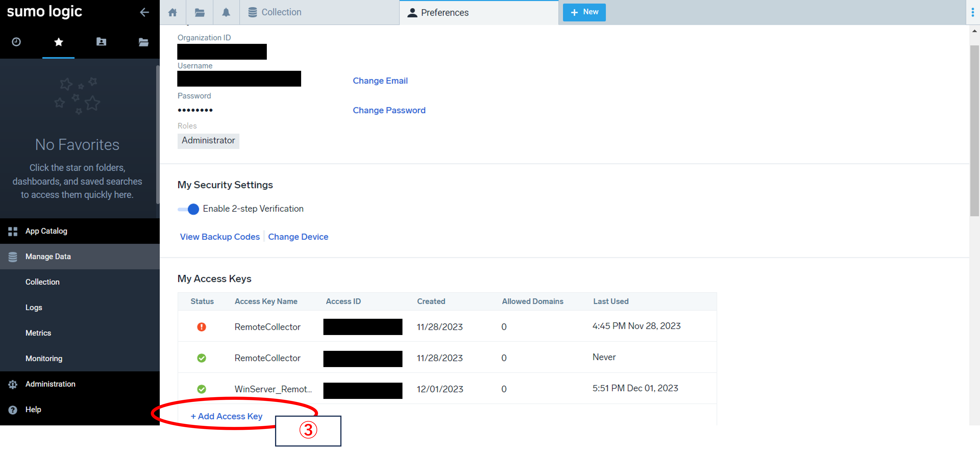Click the Administration gear icon
980x453 pixels.
[12, 384]
